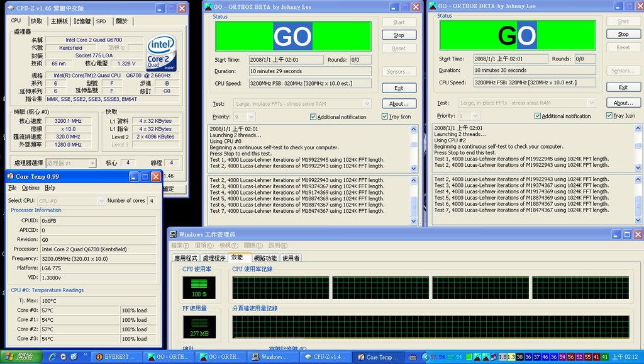This screenshot has height=364, width=644.
Task: Open the Options menu in Core Temp
Action: (x=30, y=188)
